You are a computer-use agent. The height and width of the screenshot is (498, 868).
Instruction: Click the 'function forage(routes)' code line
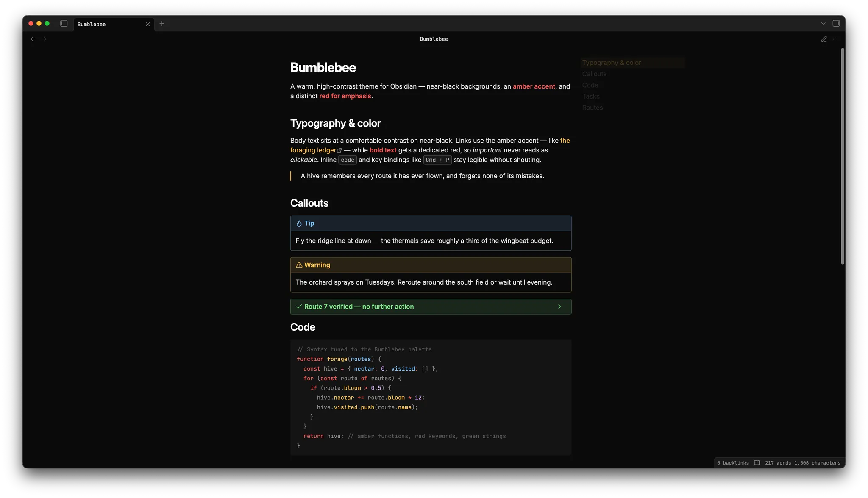click(339, 359)
